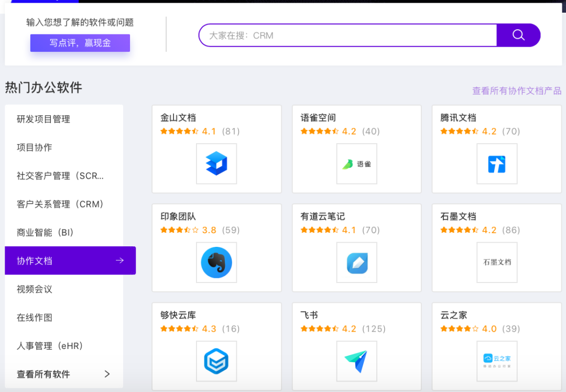Open the 够快云库 product title
The image size is (566, 392).
[x=178, y=315]
